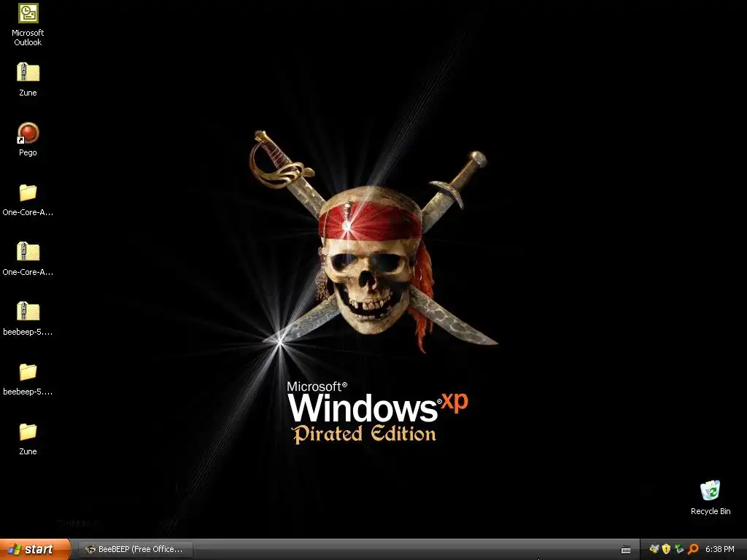Open the Start menu
Screen dimensions: 747x560
click(x=35, y=549)
